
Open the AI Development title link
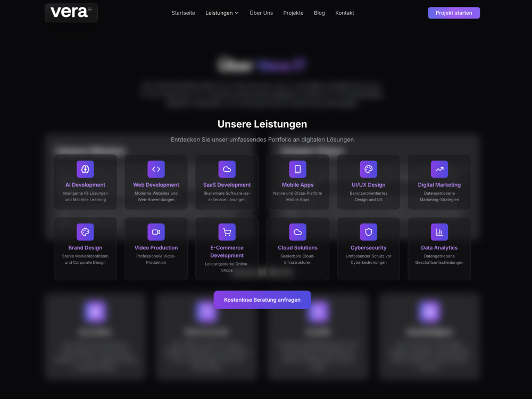click(x=85, y=185)
